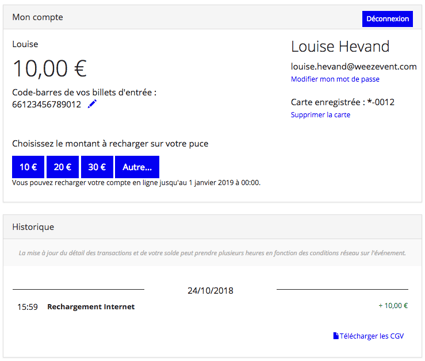Open the Modifier mon mot de passe link
The height and width of the screenshot is (361, 425).
pyautogui.click(x=335, y=79)
